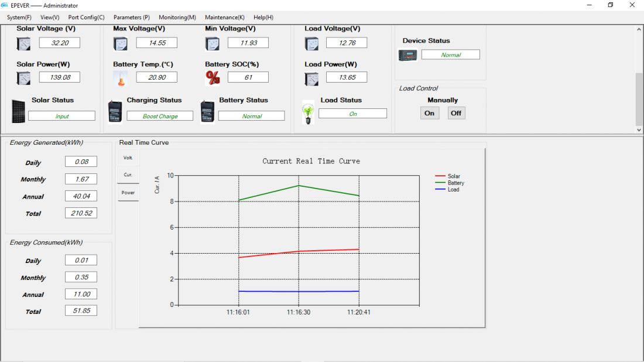The image size is (644, 362).
Task: Click the Max Voltage meter icon
Action: point(121,43)
